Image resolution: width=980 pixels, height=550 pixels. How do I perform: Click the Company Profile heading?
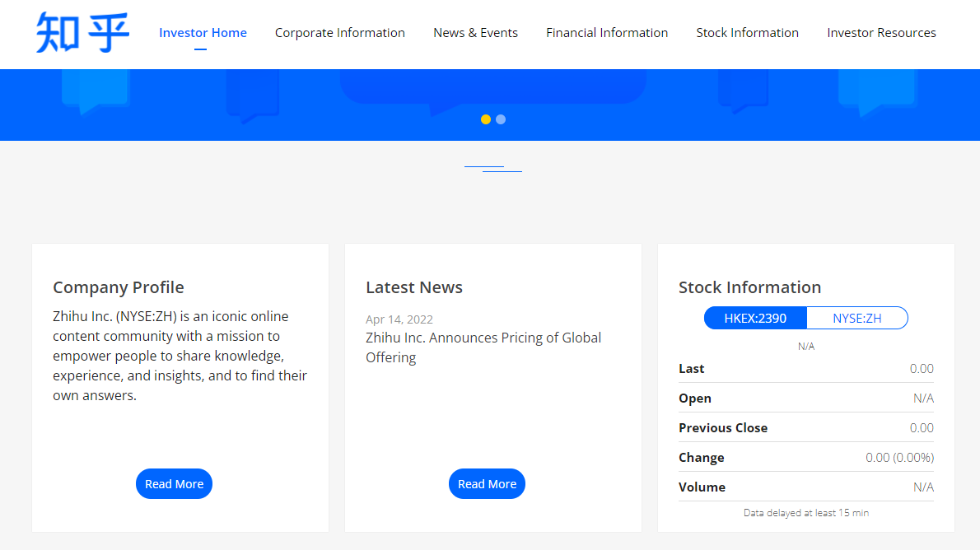[119, 287]
